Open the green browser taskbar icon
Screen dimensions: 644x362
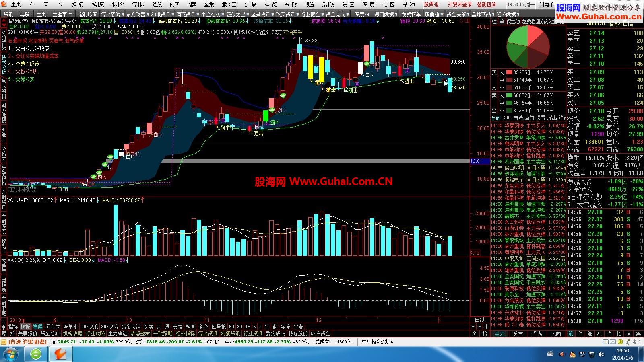(36, 354)
